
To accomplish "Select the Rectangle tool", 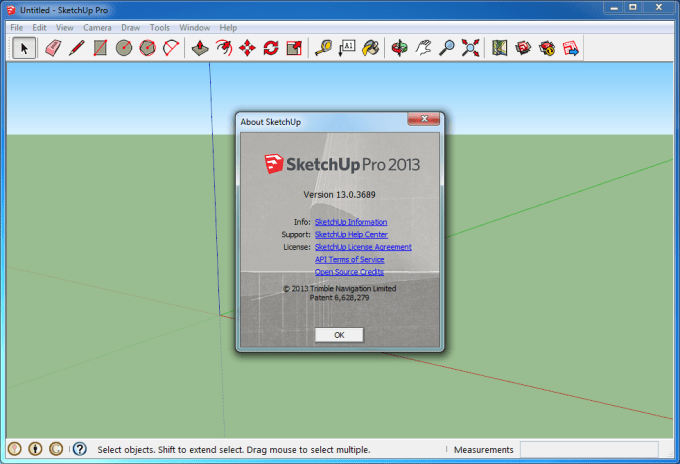I will 100,48.
